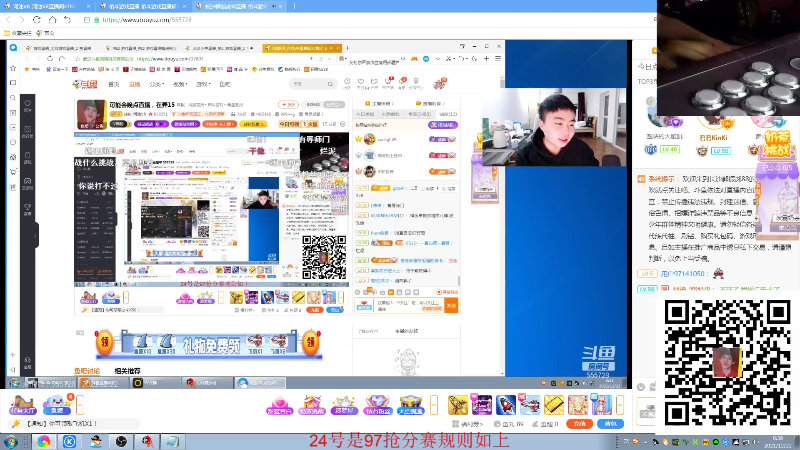Click the 直播 tab in the streamed Douyu page
This screenshot has width=800, height=450.
pos(134,84)
